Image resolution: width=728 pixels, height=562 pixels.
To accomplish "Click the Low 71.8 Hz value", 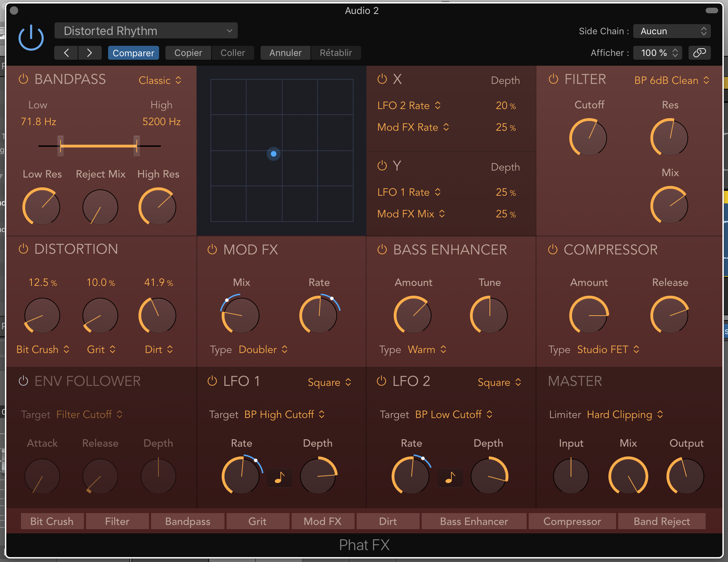I will [x=38, y=122].
